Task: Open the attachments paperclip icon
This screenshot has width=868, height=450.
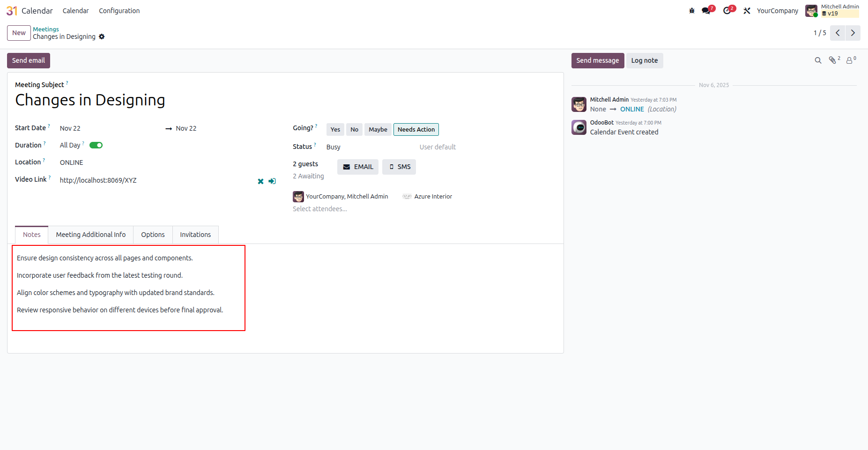Action: (x=834, y=60)
